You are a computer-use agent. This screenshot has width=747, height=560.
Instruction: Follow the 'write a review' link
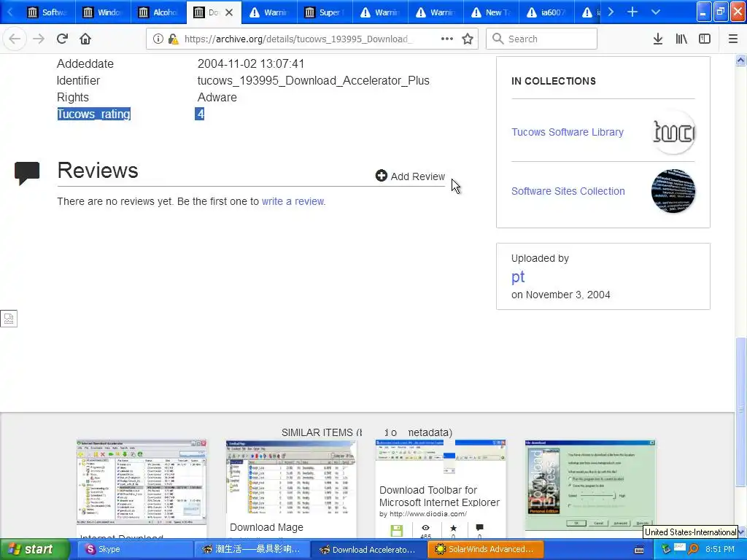[293, 201]
